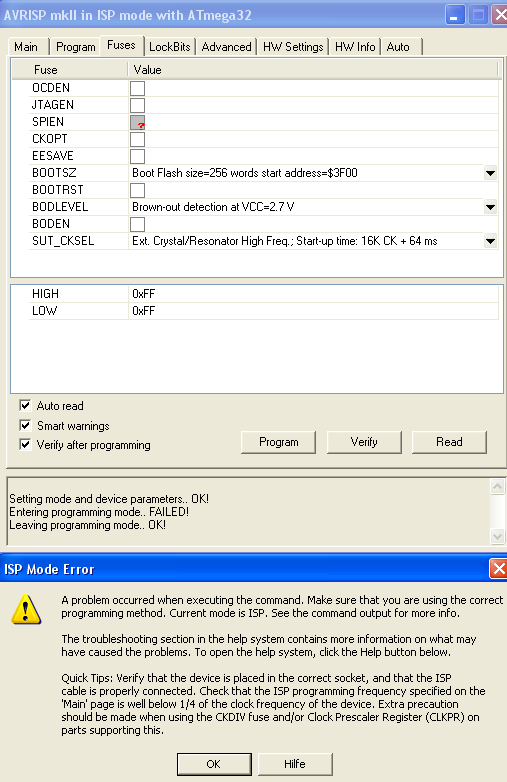Expand the BOOTSZ dropdown arrow

click(491, 173)
